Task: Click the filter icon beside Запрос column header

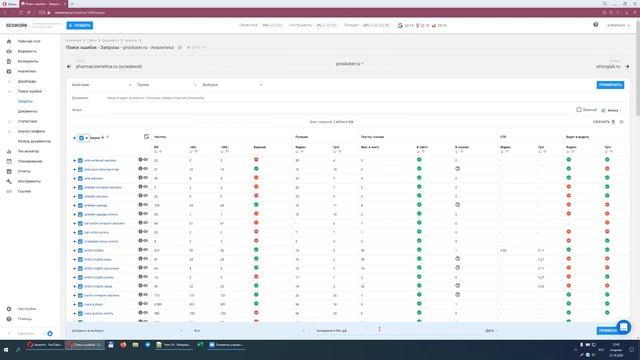Action: (x=107, y=138)
